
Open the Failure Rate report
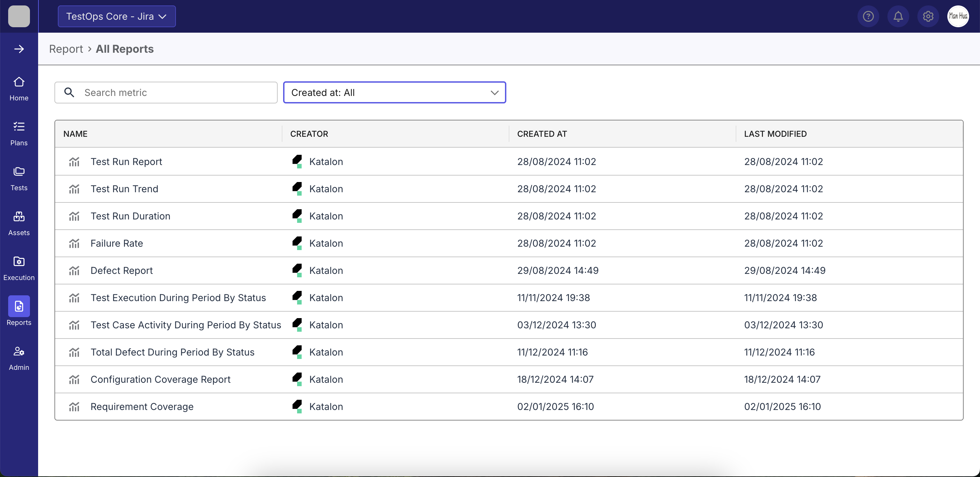click(116, 244)
